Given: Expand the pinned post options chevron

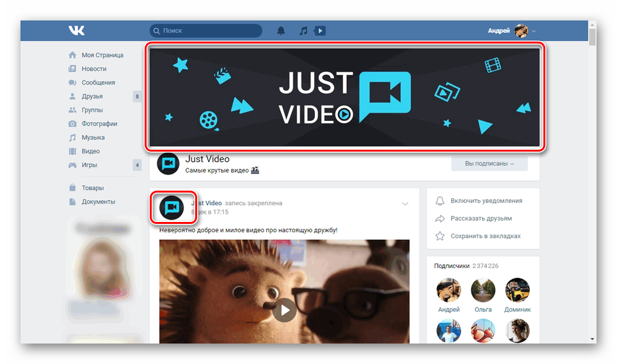Looking at the screenshot, I should [x=405, y=203].
